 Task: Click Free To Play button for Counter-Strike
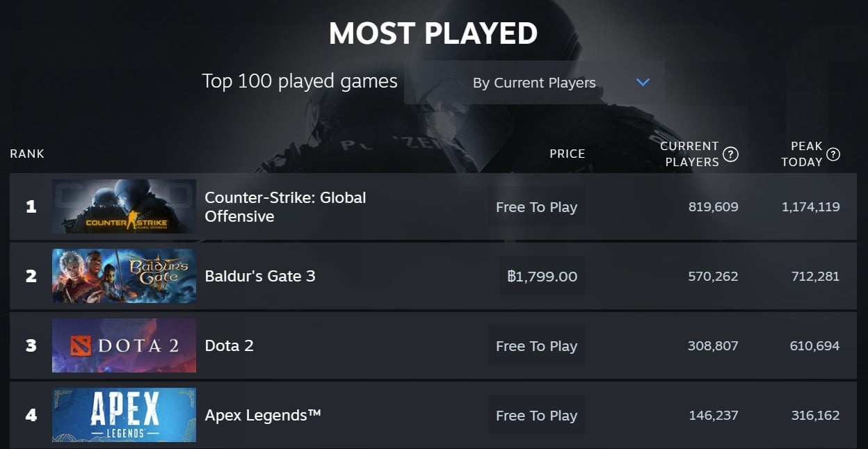(536, 206)
